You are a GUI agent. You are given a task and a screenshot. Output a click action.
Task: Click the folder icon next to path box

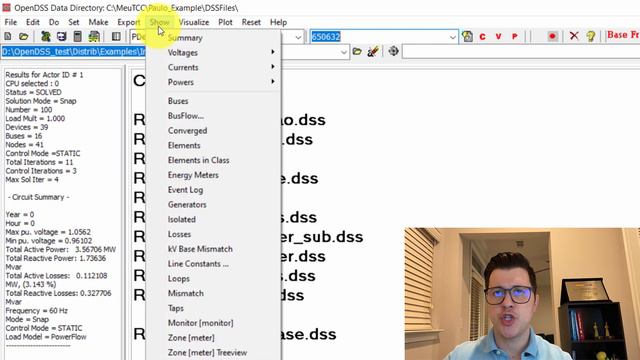point(357,51)
